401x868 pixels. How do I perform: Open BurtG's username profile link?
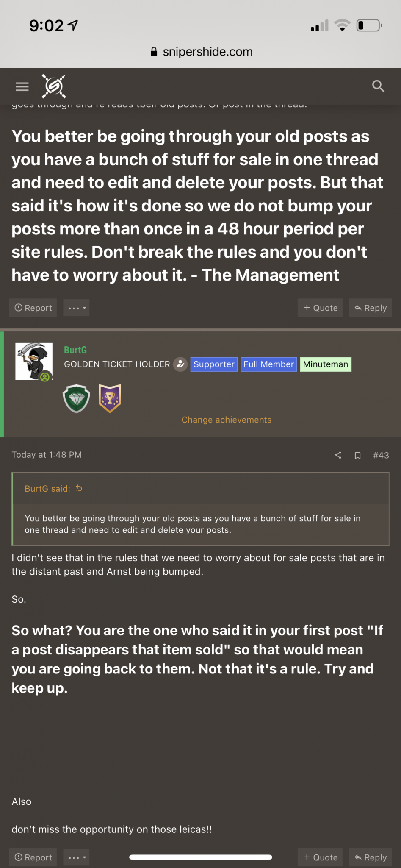point(75,350)
